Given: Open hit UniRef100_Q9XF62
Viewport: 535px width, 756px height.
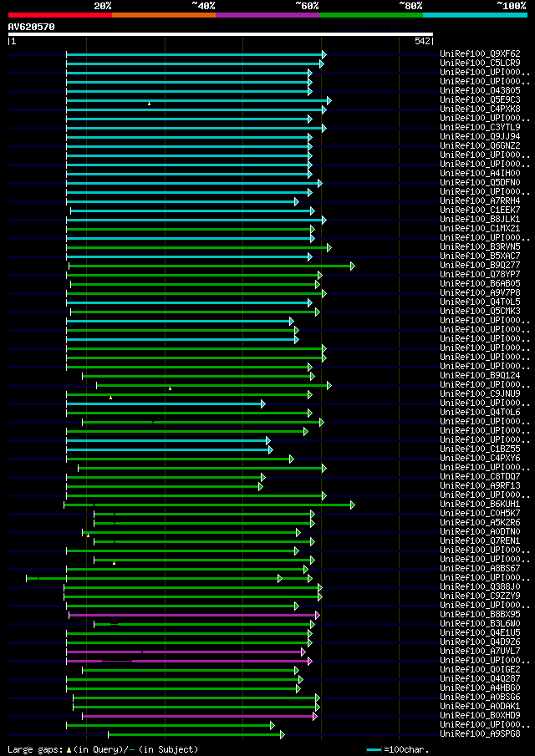Looking at the screenshot, I should tap(480, 54).
